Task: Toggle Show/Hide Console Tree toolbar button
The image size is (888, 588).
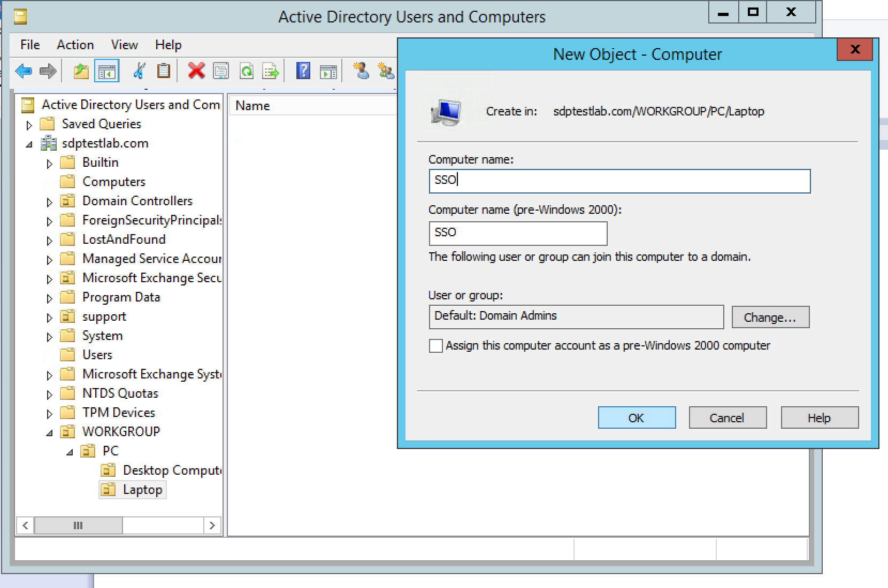Action: point(106,71)
